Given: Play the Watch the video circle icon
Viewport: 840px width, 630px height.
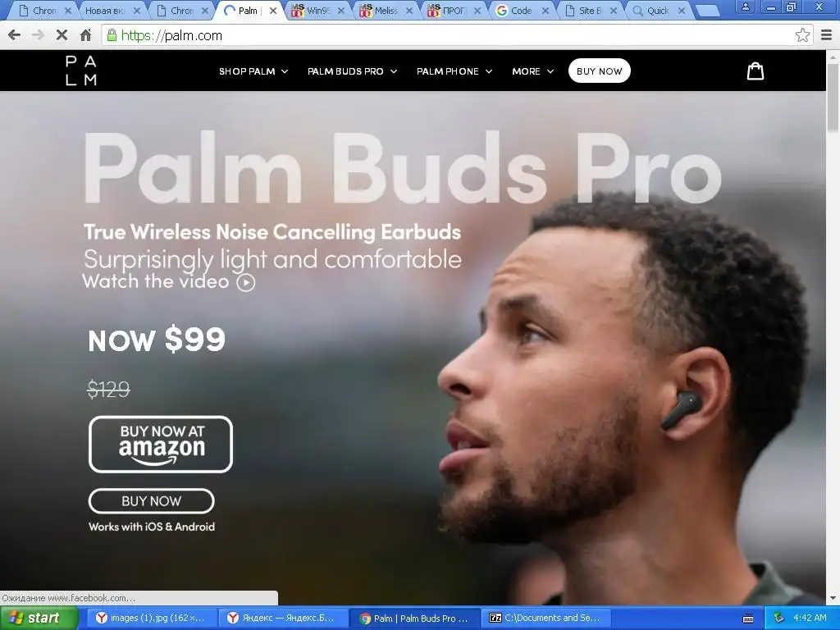Looking at the screenshot, I should pyautogui.click(x=246, y=282).
